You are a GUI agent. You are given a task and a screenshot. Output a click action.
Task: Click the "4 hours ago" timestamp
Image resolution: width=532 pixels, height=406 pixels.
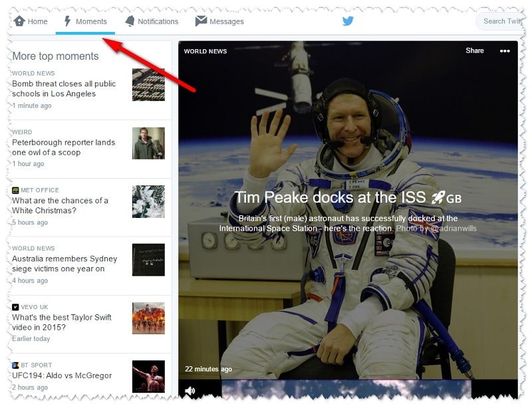tap(30, 280)
